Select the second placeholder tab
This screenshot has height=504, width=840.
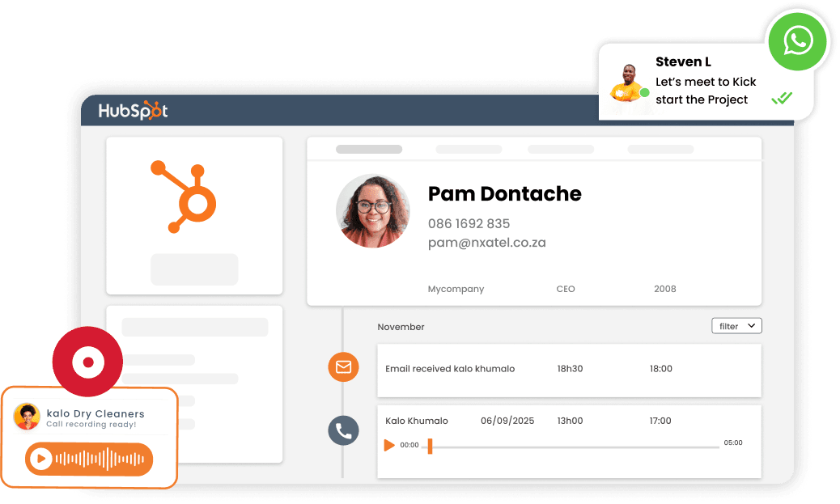click(469, 150)
